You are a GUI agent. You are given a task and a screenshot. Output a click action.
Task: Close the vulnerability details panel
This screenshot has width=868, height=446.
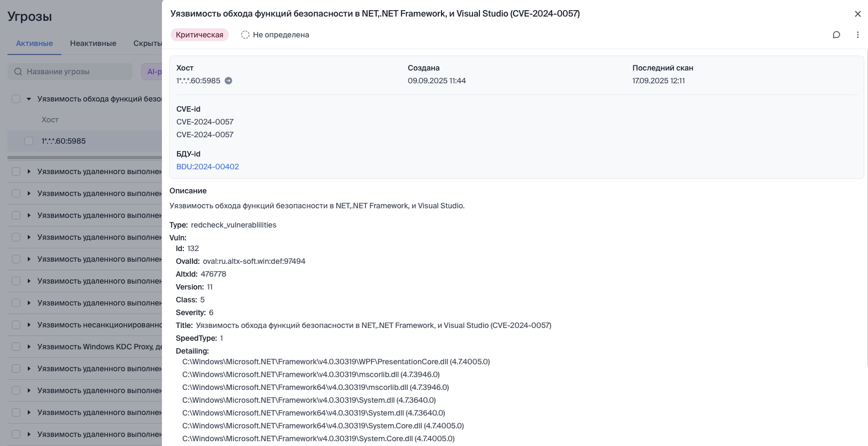click(x=858, y=14)
